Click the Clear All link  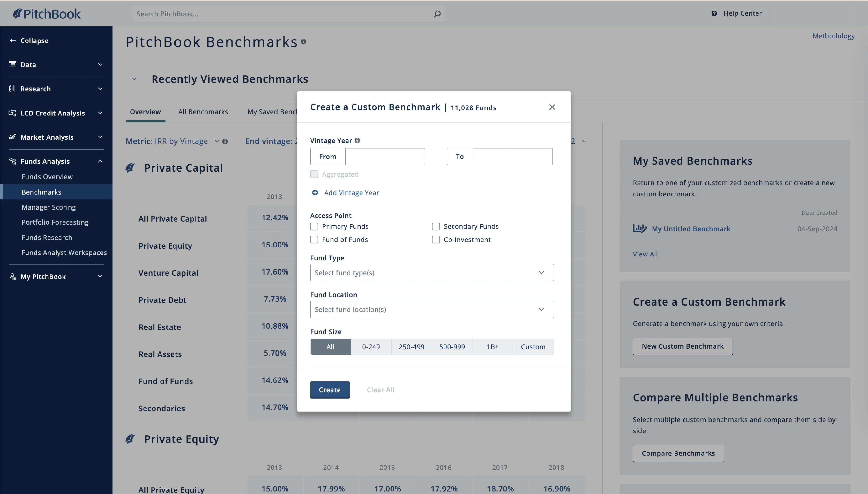pos(381,390)
